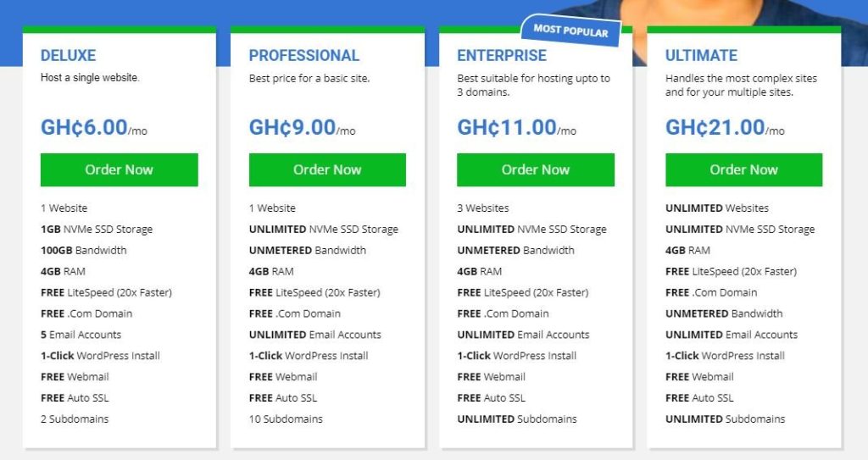Select the PROFESSIONAL plan heading

pyautogui.click(x=304, y=55)
